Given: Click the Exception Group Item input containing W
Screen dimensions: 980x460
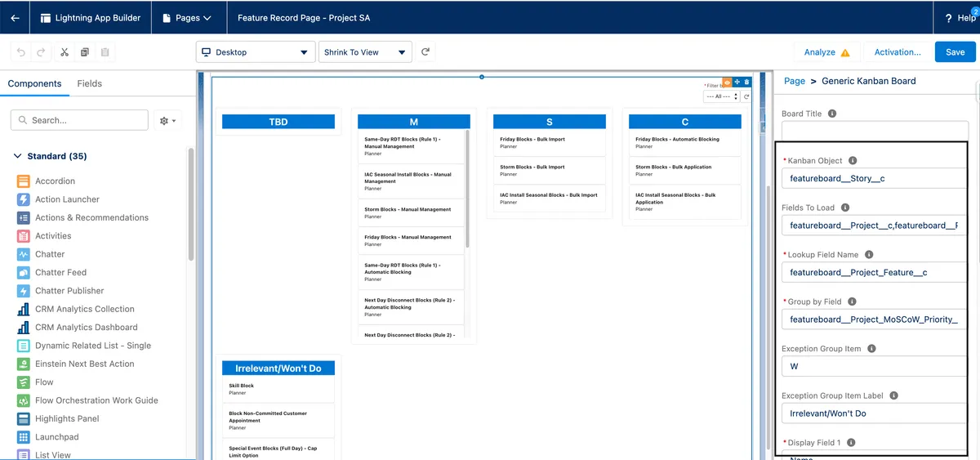Looking at the screenshot, I should click(875, 366).
